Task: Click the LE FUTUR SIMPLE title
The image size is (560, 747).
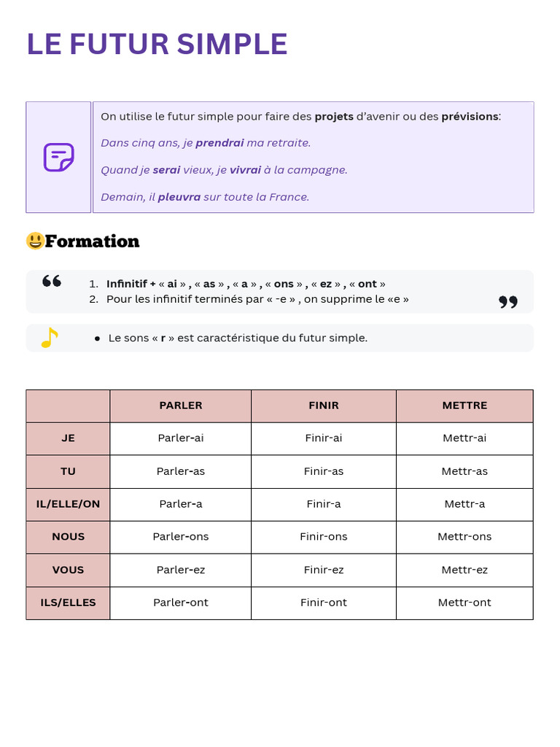Action: (x=157, y=44)
